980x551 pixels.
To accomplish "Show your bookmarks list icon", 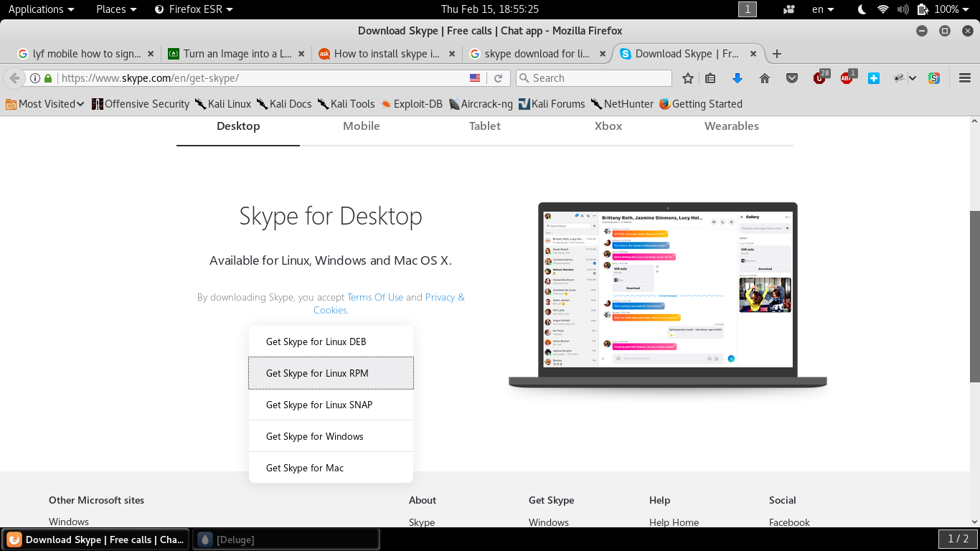I will [x=710, y=78].
